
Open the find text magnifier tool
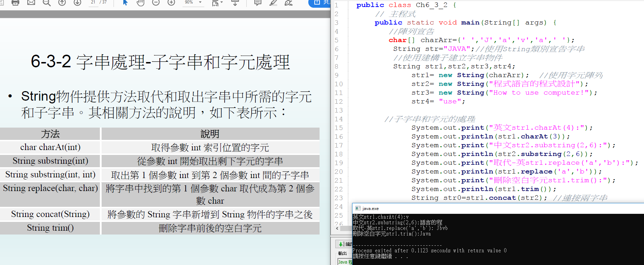pos(47,3)
